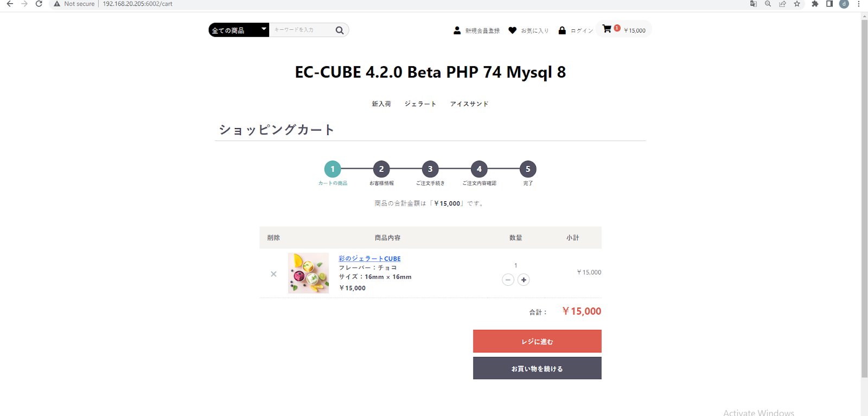The image size is (868, 416).
Task: Open the 彩のジェラートCUBE product link
Action: tap(369, 258)
